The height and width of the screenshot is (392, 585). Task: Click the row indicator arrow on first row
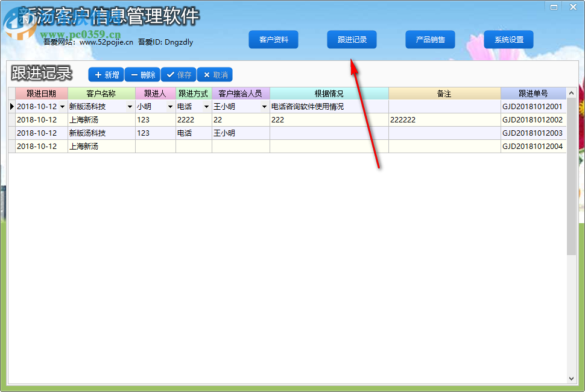click(x=11, y=106)
